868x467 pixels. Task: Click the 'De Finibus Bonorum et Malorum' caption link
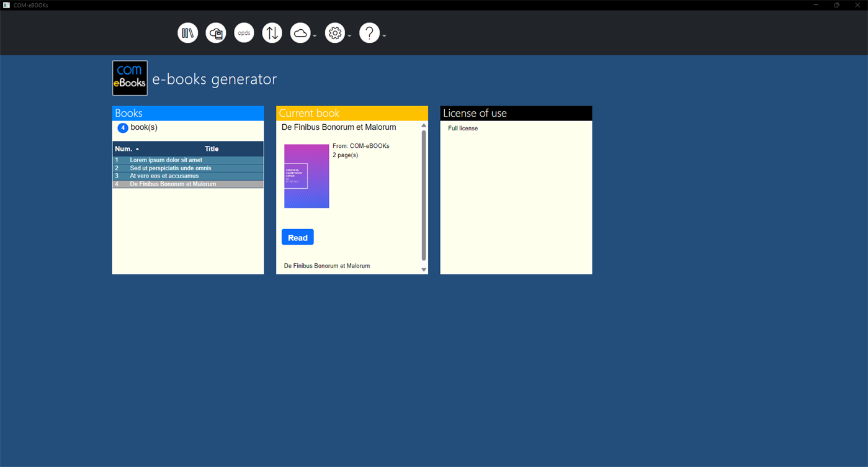[327, 265]
